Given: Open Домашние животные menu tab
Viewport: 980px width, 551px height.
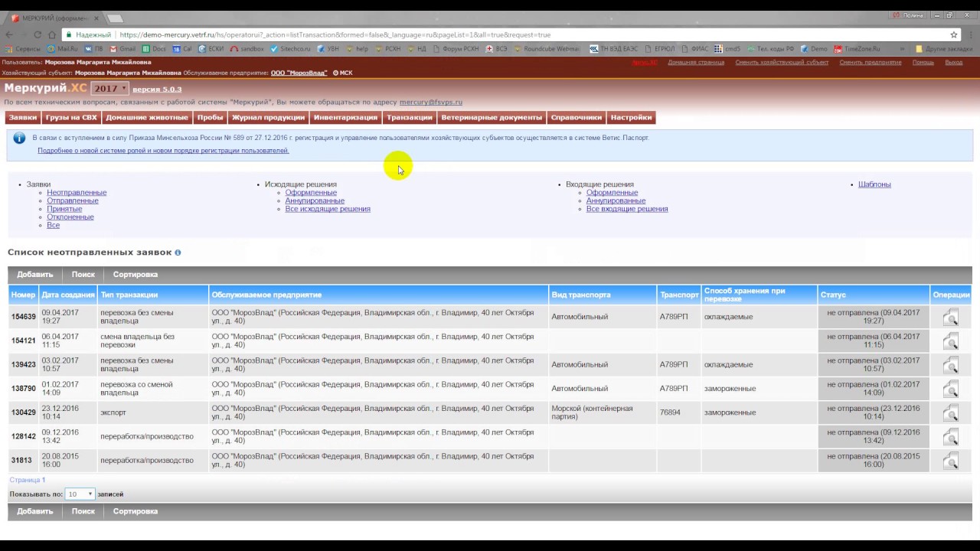Looking at the screenshot, I should 147,118.
